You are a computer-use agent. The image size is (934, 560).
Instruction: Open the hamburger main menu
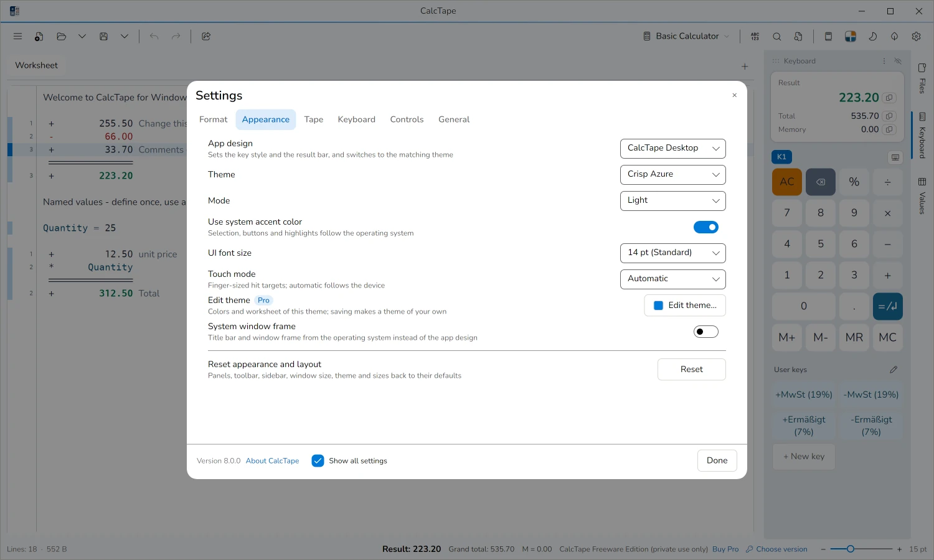[x=17, y=36]
